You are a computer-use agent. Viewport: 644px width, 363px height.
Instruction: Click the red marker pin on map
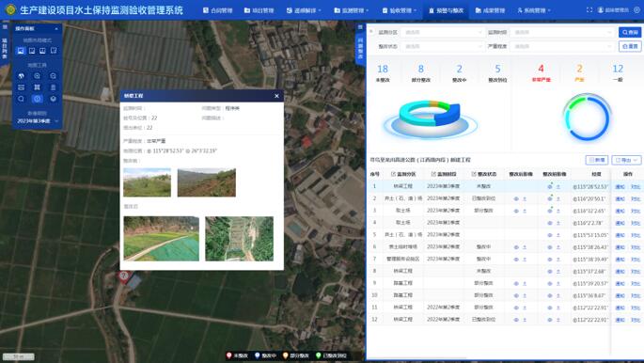123,276
